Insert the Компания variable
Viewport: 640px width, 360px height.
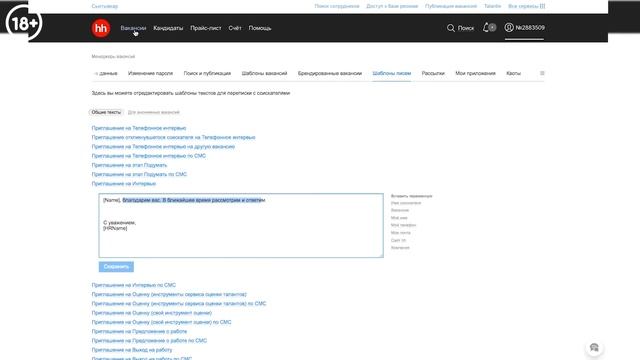pos(400,248)
